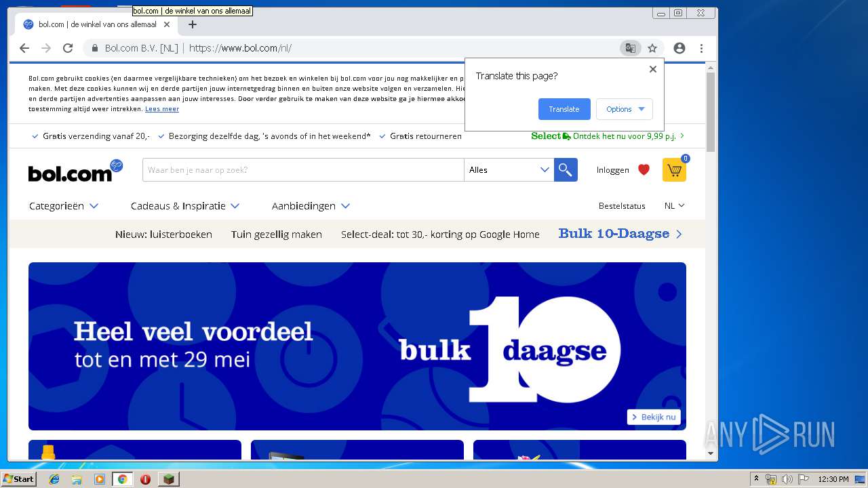The image size is (868, 488).
Task: Click the Action Center flag icon
Action: point(804,479)
